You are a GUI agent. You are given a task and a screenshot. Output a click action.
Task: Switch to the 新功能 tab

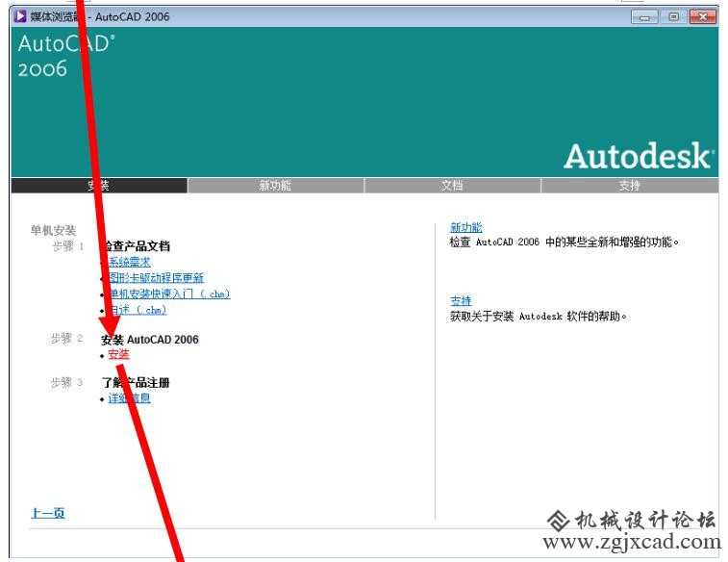click(x=275, y=186)
